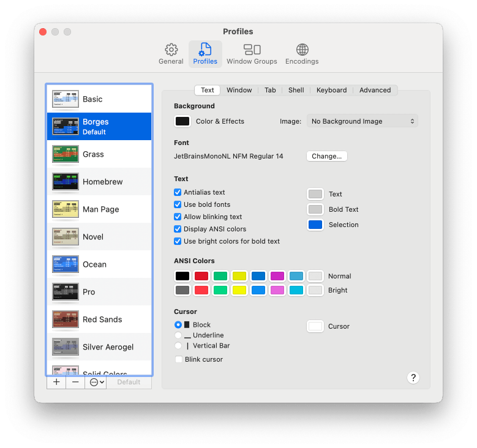Switch to the Window Groups pane
Image resolution: width=477 pixels, height=448 pixels.
[252, 54]
